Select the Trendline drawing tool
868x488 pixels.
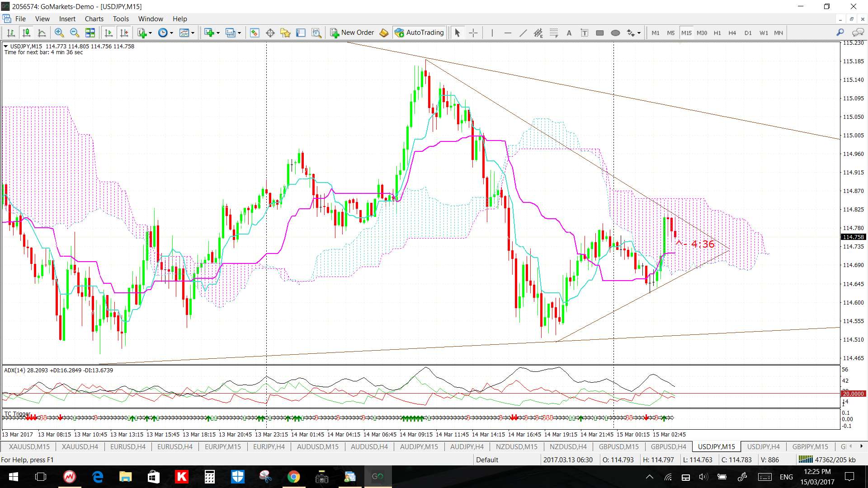[523, 33]
